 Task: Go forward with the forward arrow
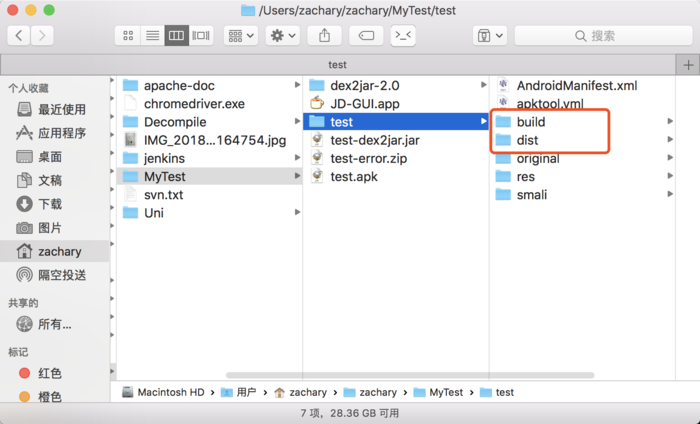pyautogui.click(x=42, y=35)
